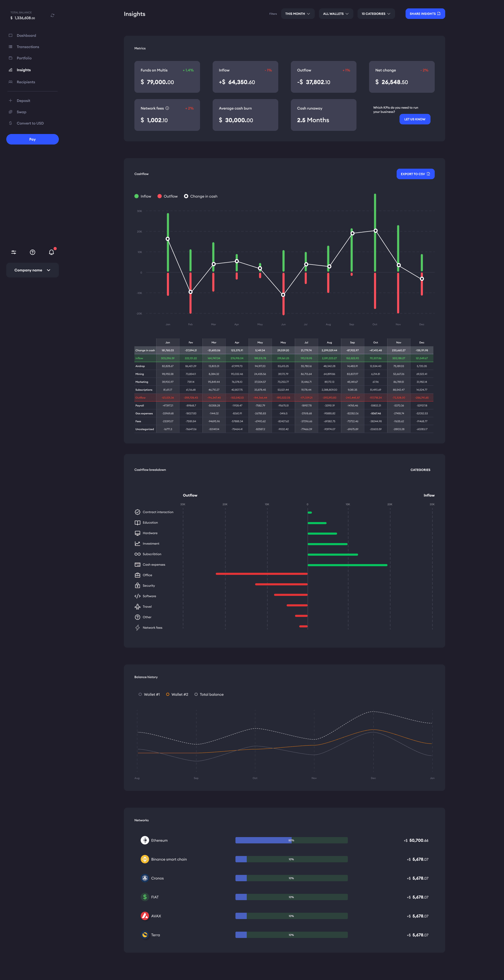Click the Ethereum network icon
Image resolution: width=504 pixels, height=980 pixels.
[x=145, y=840]
